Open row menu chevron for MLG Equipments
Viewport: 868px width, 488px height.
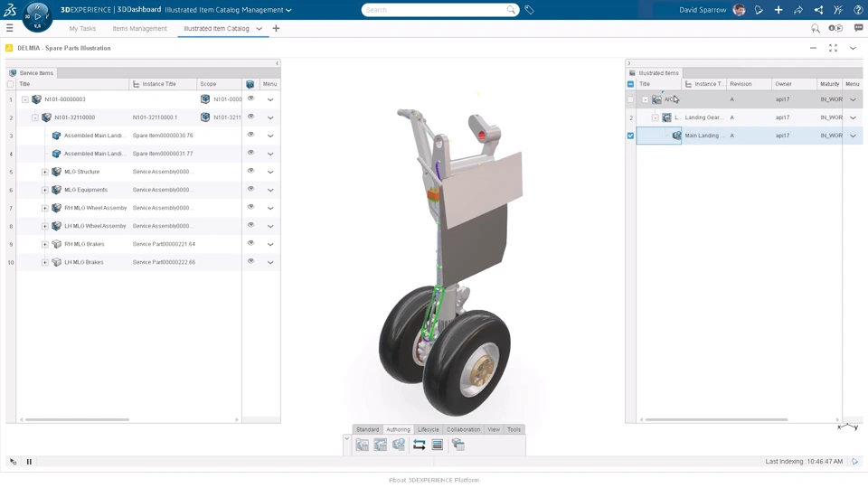pos(270,191)
